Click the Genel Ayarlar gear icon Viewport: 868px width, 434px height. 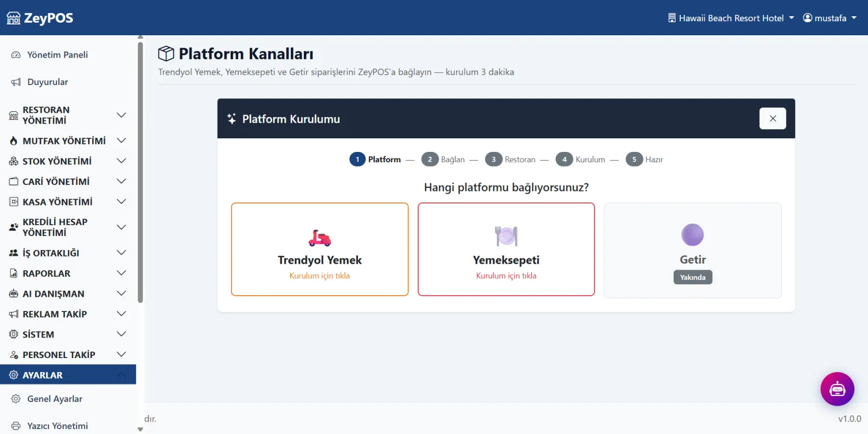click(16, 399)
